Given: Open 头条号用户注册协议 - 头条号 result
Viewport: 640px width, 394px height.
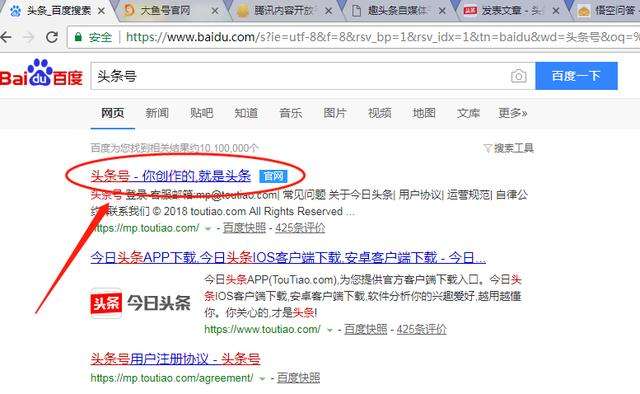Looking at the screenshot, I should click(x=175, y=359).
